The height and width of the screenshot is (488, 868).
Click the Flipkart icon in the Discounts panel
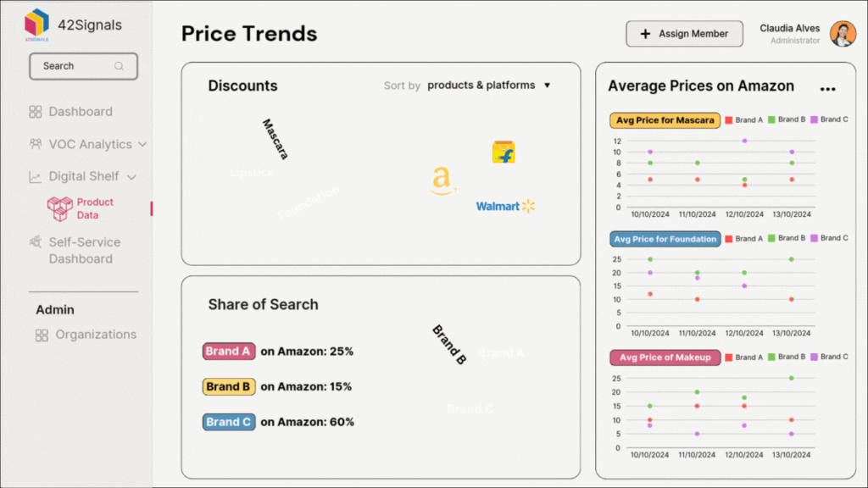[x=504, y=152]
